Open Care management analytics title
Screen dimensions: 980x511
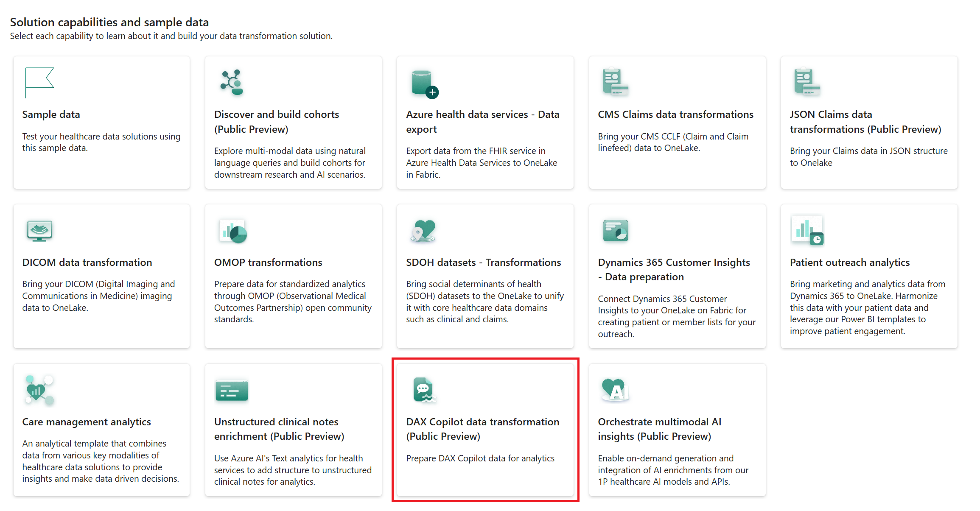[87, 422]
